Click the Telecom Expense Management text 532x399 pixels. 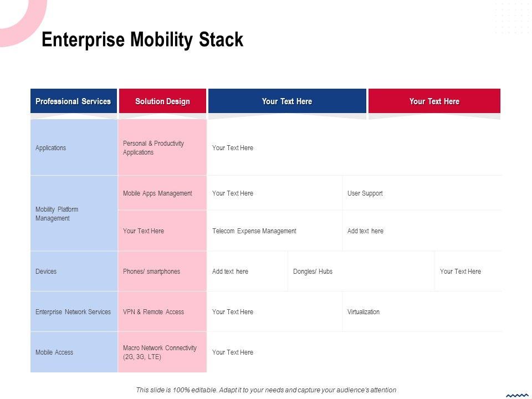click(254, 231)
